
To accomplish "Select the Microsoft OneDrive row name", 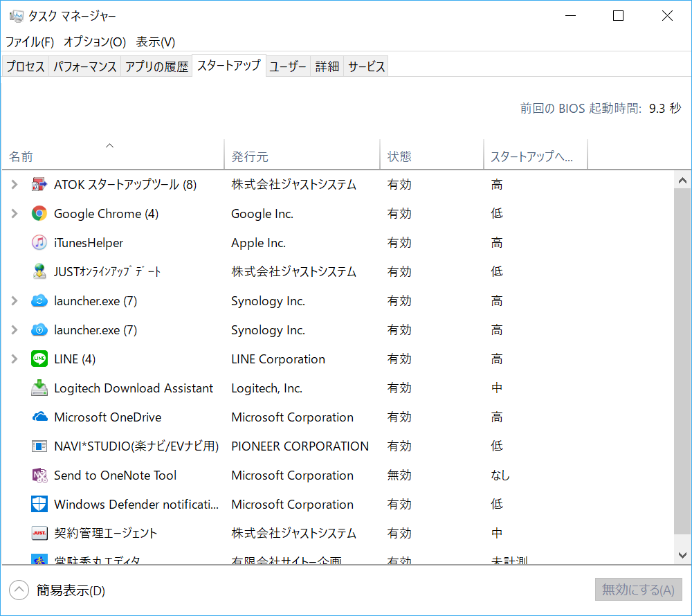I will (x=108, y=417).
